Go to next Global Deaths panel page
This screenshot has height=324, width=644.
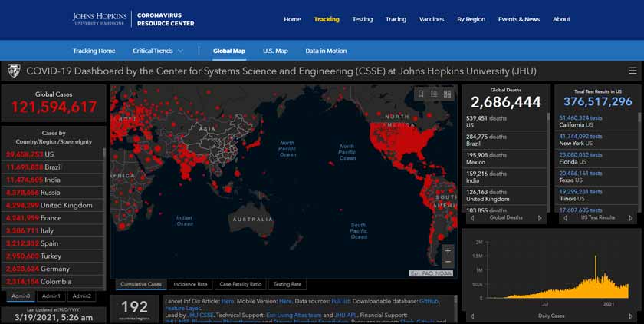point(540,218)
